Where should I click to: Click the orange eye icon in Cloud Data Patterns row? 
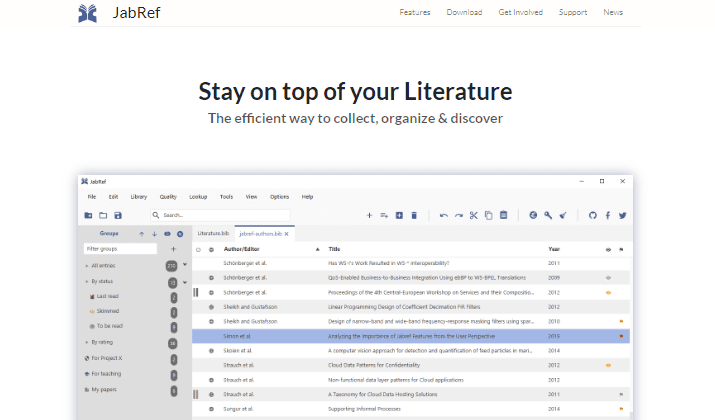[608, 365]
